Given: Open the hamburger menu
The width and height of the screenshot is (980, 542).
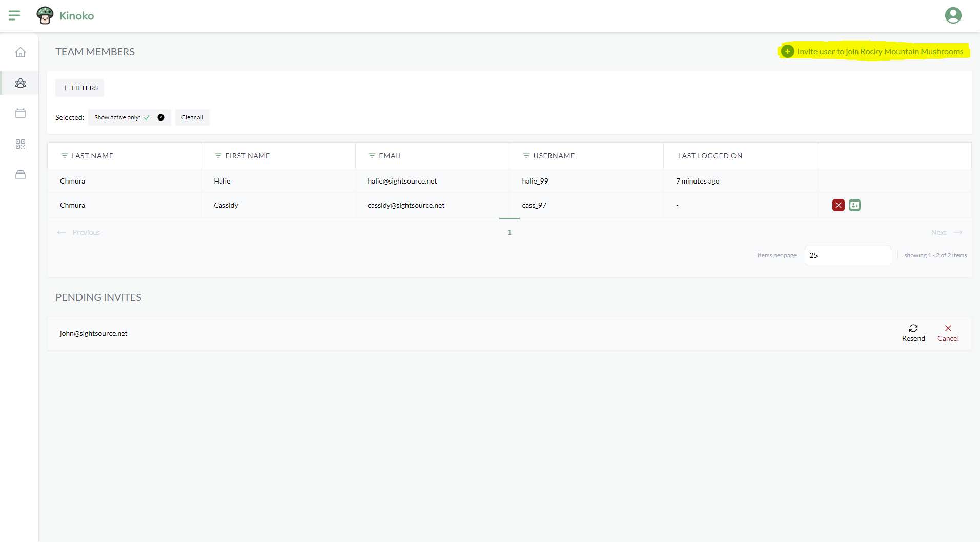Looking at the screenshot, I should (14, 15).
